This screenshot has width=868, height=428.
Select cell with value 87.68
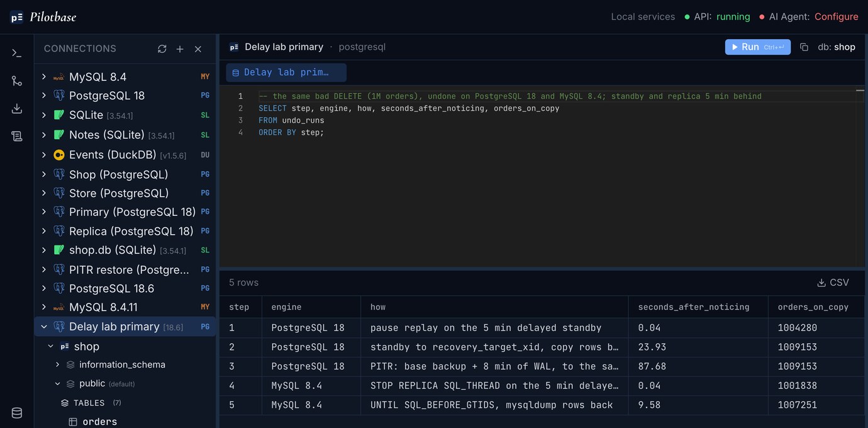point(698,366)
